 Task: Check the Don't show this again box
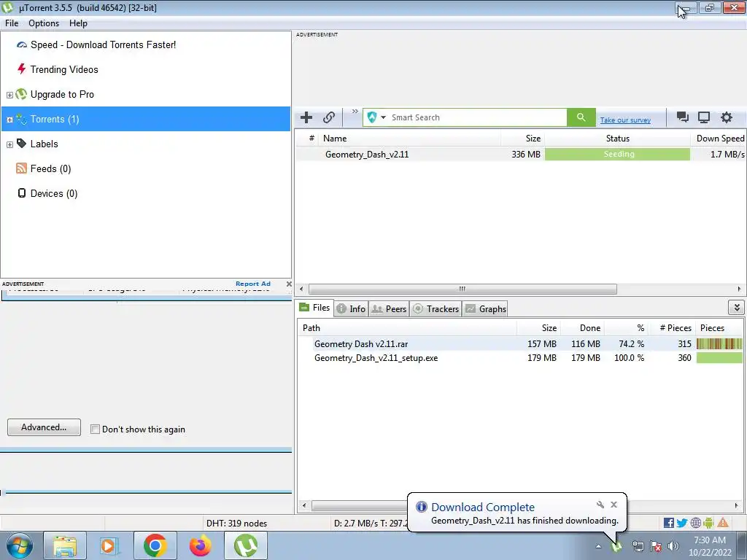(96, 429)
